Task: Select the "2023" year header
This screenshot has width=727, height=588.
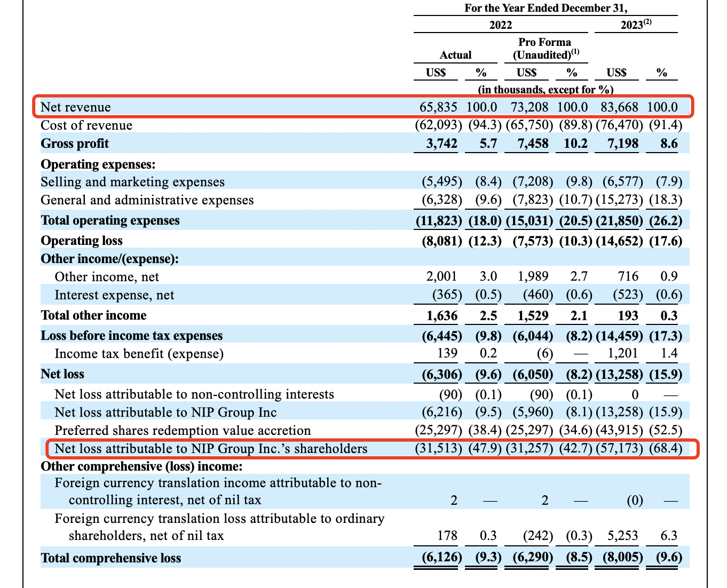Action: [636, 25]
